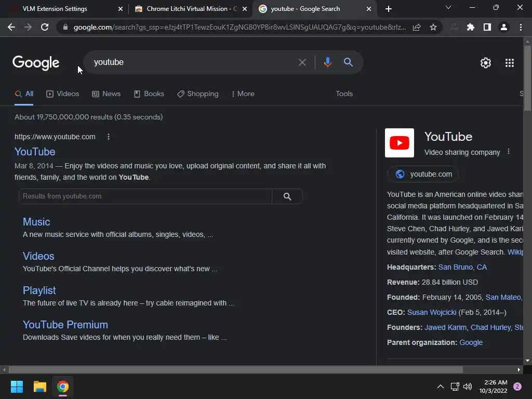
Task: Open Chrome profile avatar
Action: point(504,27)
